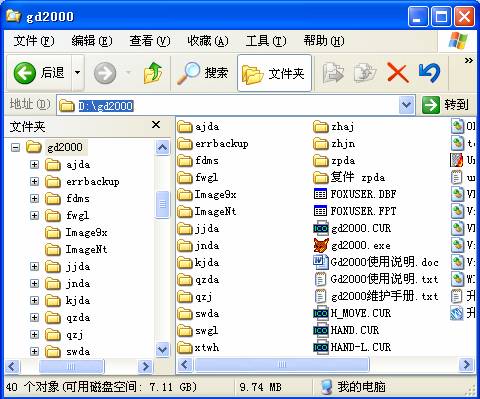Open the 收藏(A) menu

(x=208, y=41)
